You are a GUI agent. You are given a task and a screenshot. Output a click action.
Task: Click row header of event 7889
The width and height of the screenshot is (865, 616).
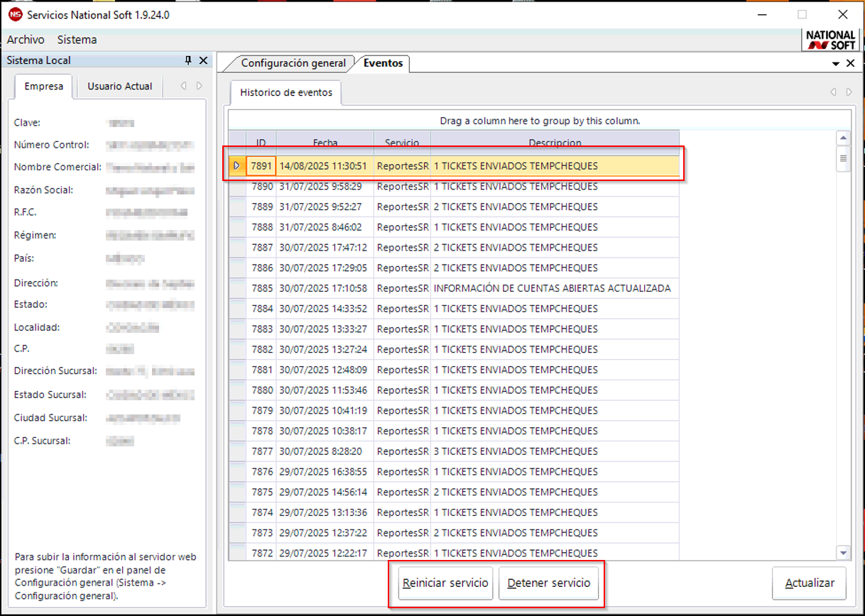pyautogui.click(x=237, y=207)
